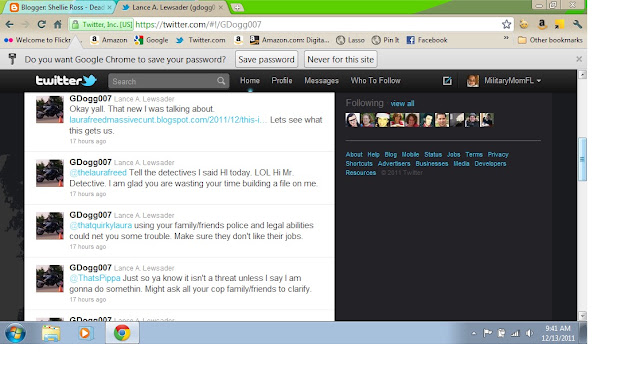Open the Facebook bookmark
The image size is (640, 375).
pos(427,40)
